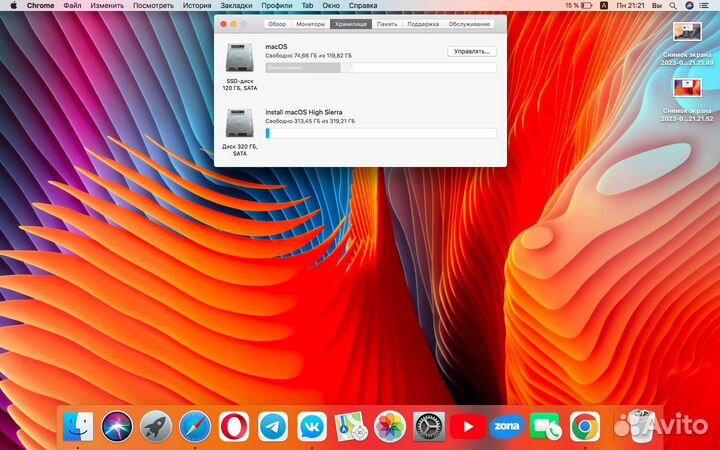The height and width of the screenshot is (450, 720).
Task: Click the clock showing Пн 21:21
Action: 630,6
